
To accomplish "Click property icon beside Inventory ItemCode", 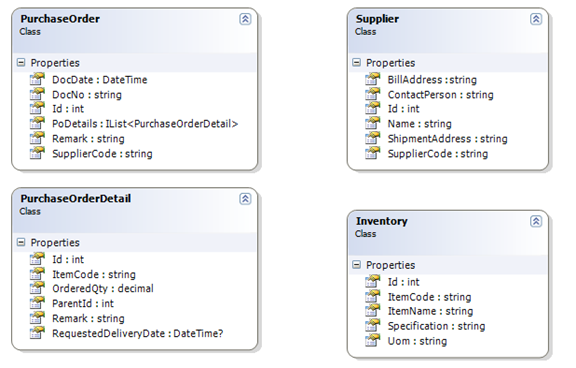I will click(x=372, y=296).
